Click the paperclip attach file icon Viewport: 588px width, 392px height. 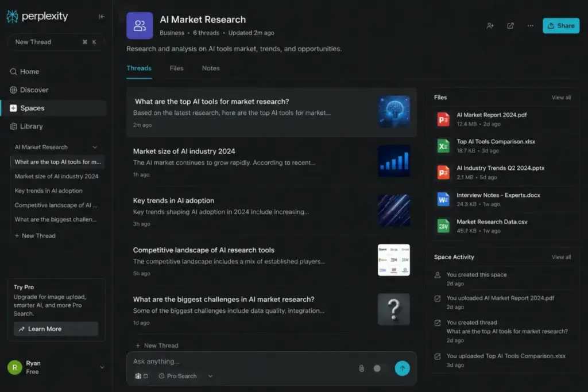click(x=362, y=368)
